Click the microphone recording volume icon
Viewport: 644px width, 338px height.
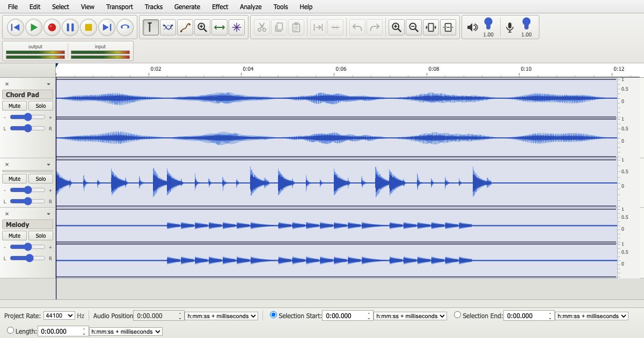point(510,27)
